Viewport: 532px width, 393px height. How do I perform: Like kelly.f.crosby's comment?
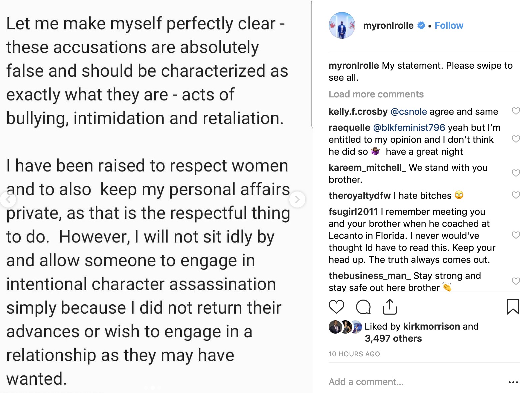coord(516,111)
